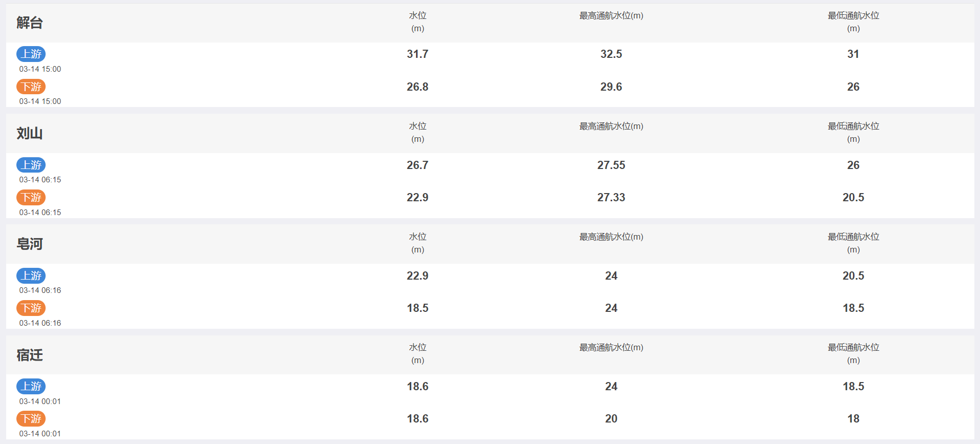Click the 27.33 value in 刘山 downstream row
Image resolution: width=980 pixels, height=444 pixels.
tap(611, 197)
